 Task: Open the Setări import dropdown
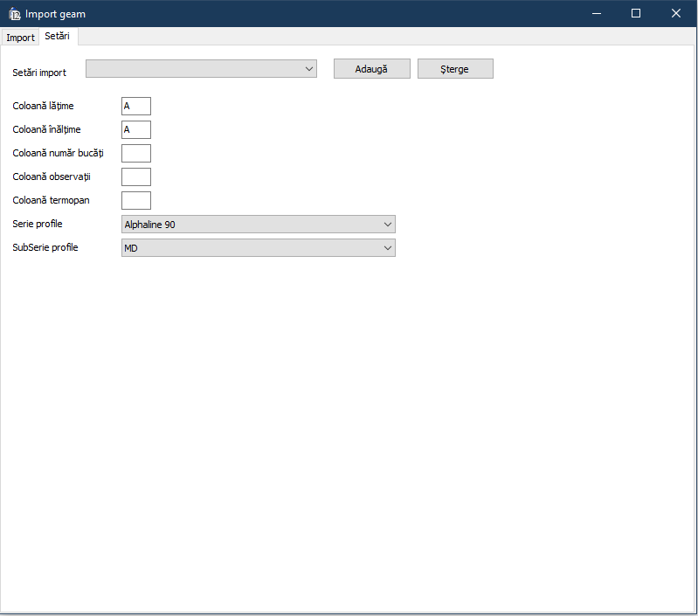click(202, 69)
